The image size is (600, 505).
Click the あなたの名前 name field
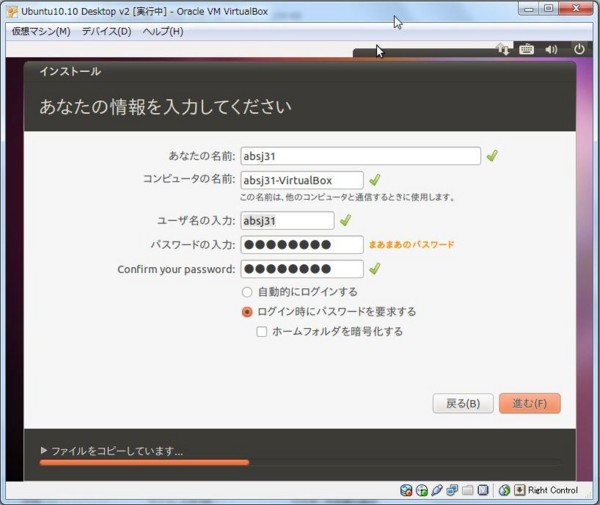360,156
